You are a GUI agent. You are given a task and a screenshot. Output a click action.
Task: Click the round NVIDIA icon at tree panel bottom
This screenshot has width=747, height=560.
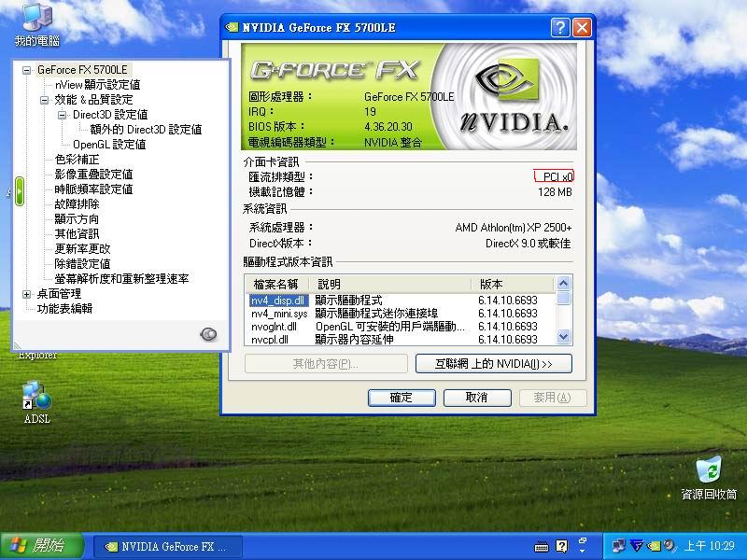(x=208, y=334)
